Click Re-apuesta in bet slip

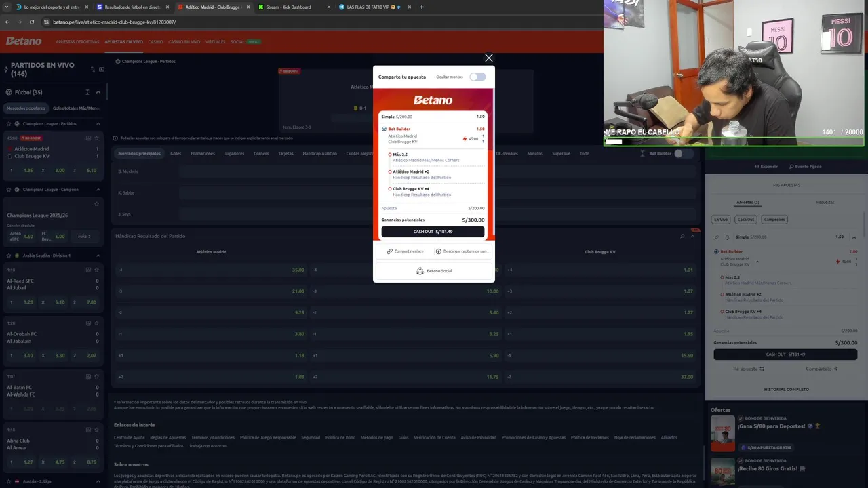coord(749,369)
